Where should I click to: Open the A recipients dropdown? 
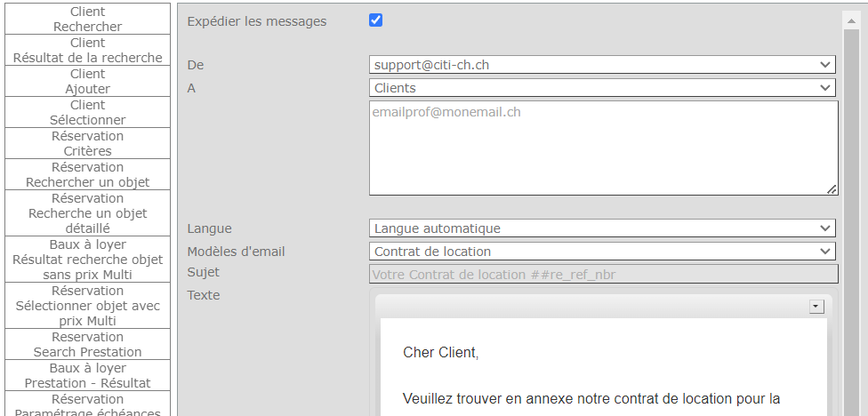tap(602, 88)
